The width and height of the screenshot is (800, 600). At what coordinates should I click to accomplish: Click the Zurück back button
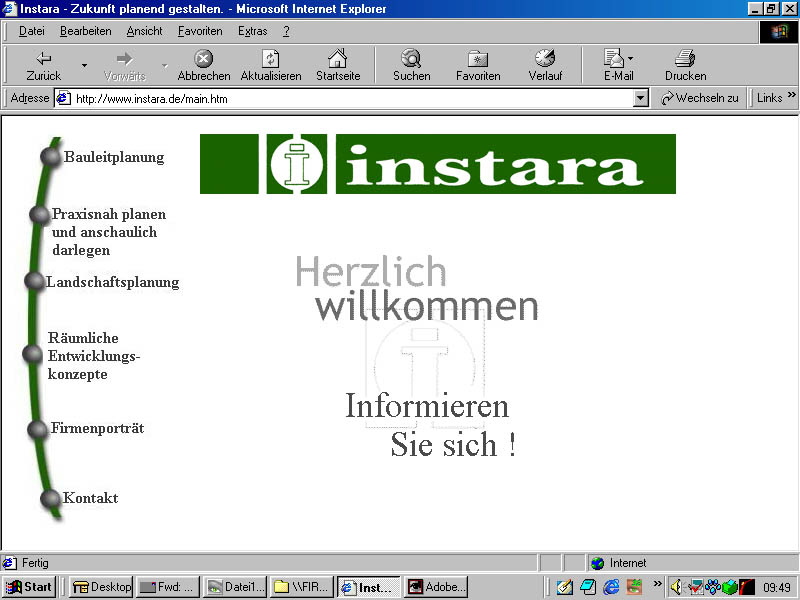click(x=43, y=66)
